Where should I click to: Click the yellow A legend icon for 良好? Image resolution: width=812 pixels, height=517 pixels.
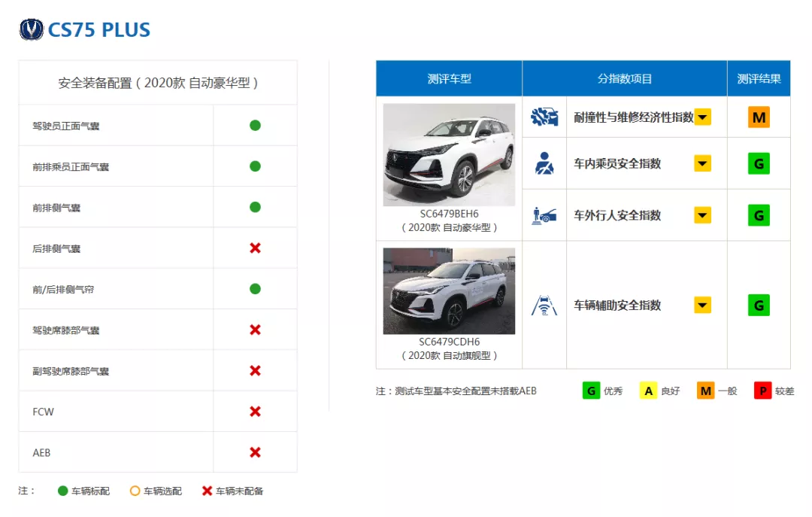click(648, 391)
